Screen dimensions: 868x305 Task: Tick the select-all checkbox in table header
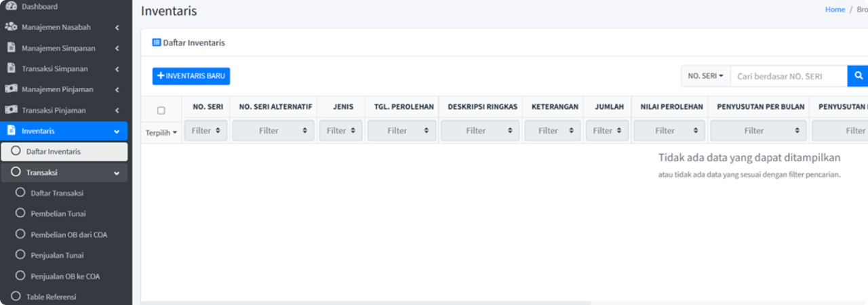(x=161, y=110)
